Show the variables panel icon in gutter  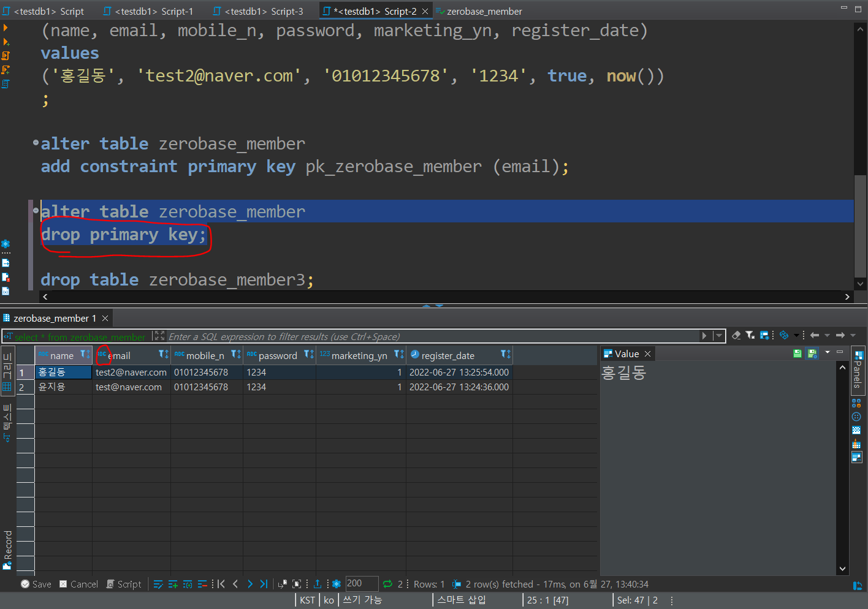[x=6, y=291]
